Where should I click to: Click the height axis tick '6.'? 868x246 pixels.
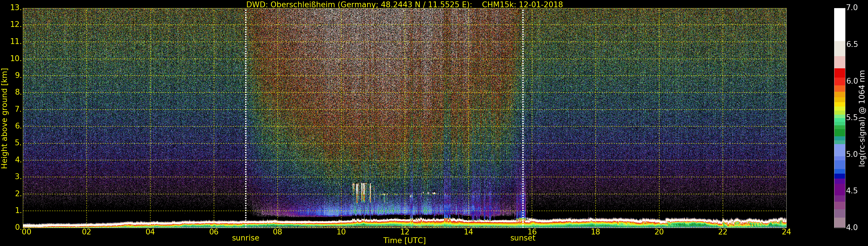(18, 126)
